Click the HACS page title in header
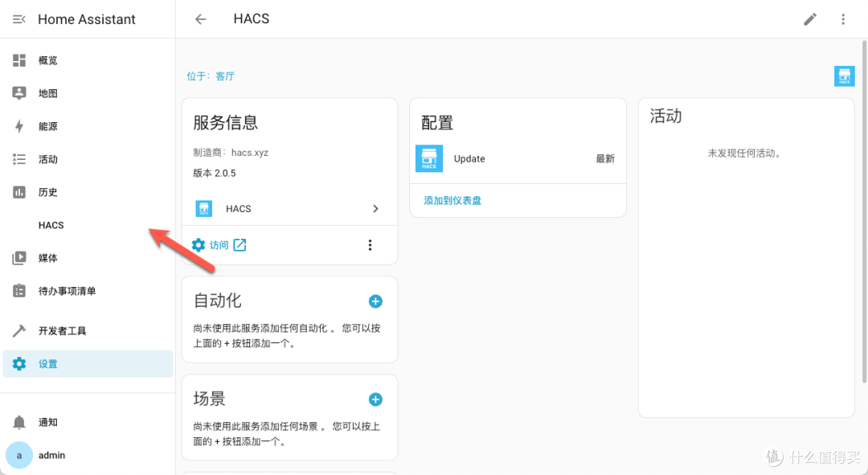Screen dimensions: 868x475 252,18
